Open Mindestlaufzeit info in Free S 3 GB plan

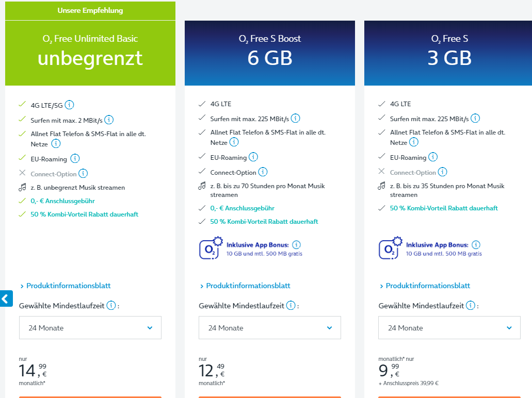tap(471, 305)
